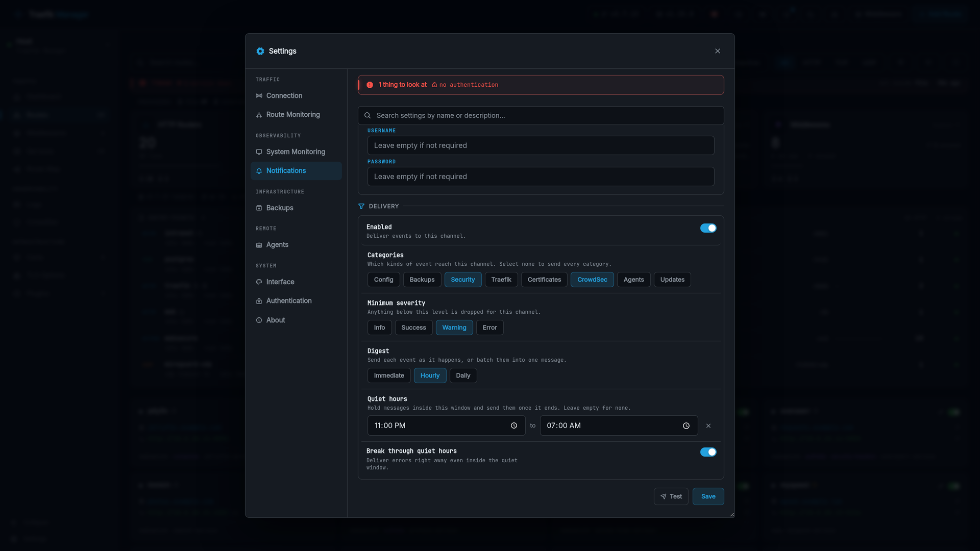980x551 pixels.
Task: Toggle the Updates category chip
Action: pyautogui.click(x=672, y=280)
